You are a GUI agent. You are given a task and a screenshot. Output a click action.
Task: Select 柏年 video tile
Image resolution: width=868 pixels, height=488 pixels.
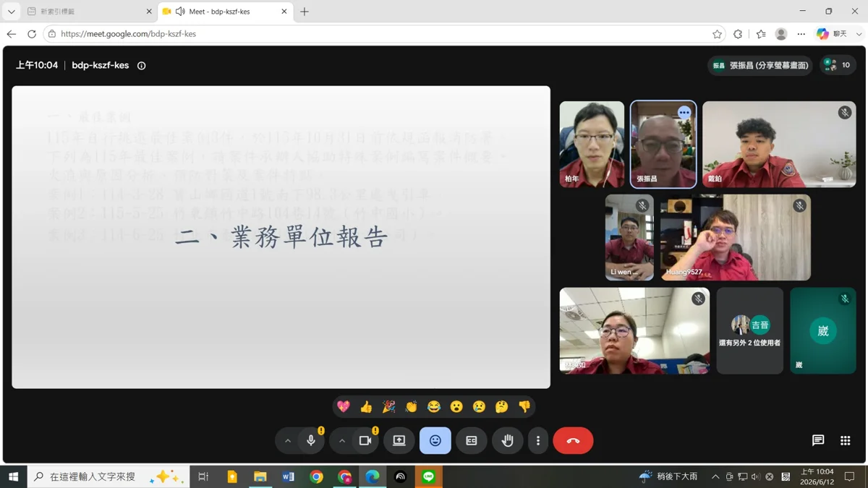592,144
